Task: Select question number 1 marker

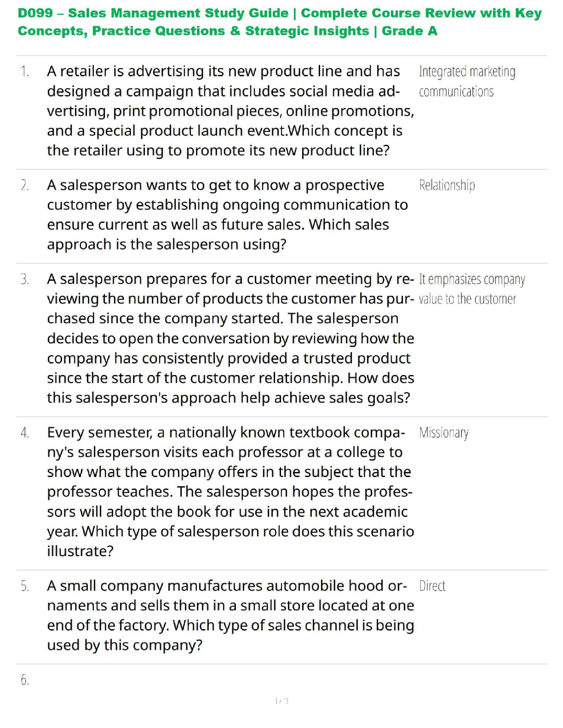Action: (25, 72)
